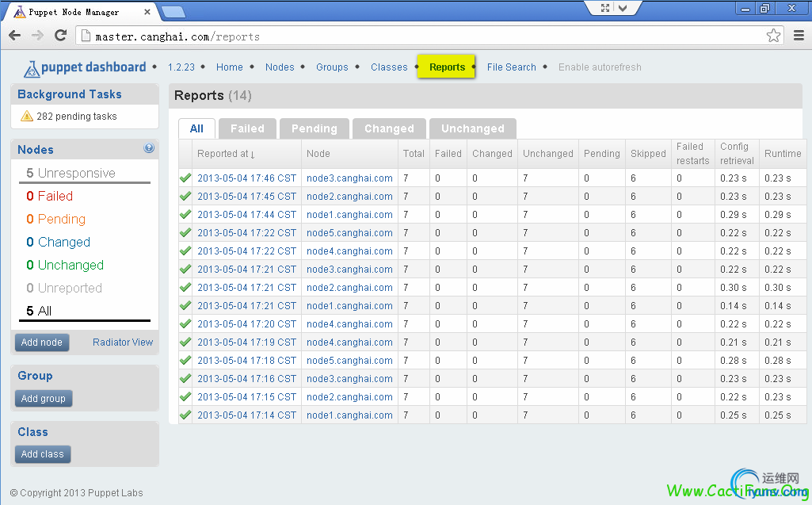Open the Groups navigation link
Viewport: 812px width, 505px height.
332,67
